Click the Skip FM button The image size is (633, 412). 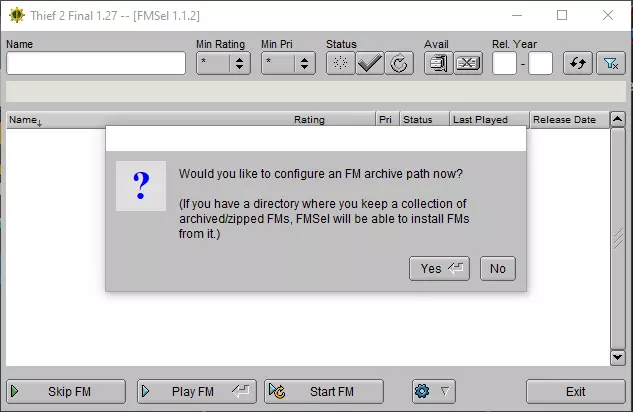click(x=66, y=391)
